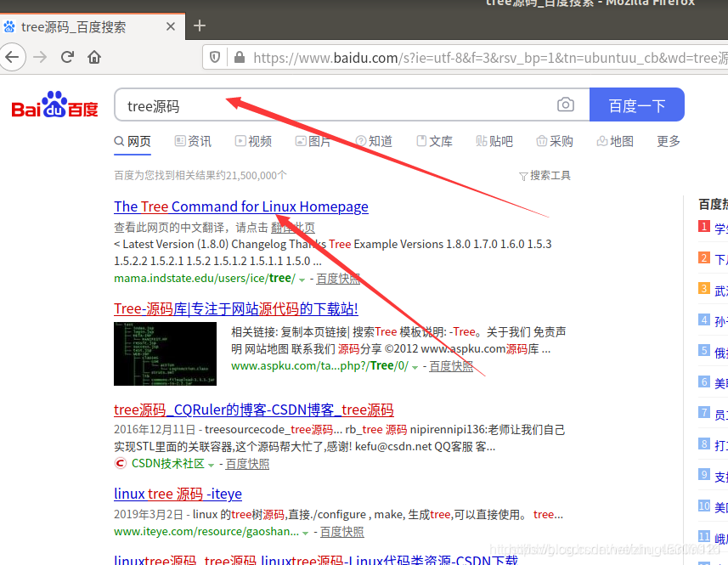The image size is (728, 565).
Task: Click www.aspku.com green URL text
Action: (x=320, y=366)
